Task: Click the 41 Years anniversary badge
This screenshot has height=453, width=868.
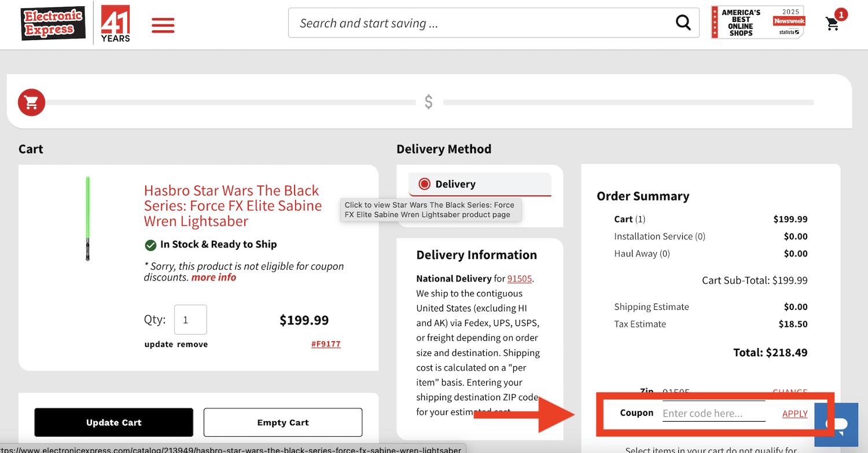Action: 115,24
